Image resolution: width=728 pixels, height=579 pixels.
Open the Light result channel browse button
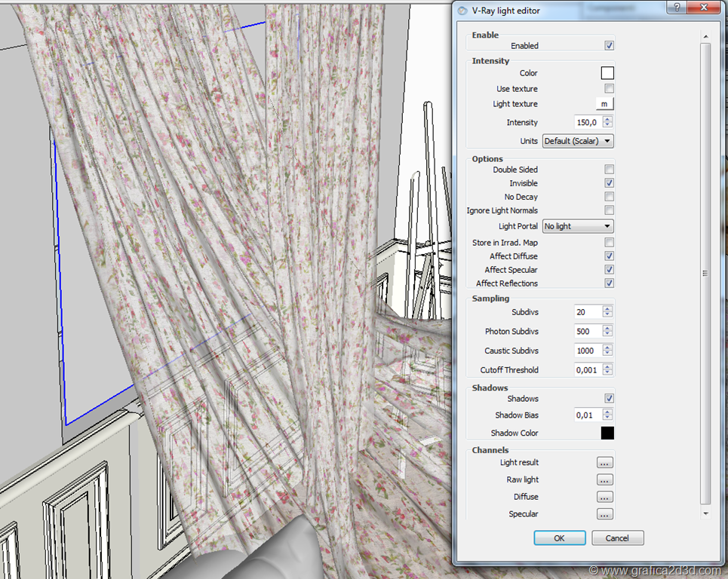pyautogui.click(x=604, y=463)
